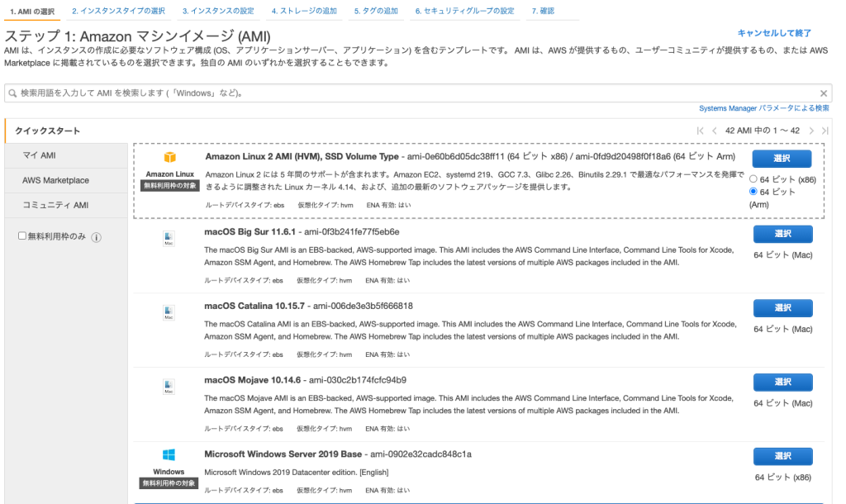Viewport: 846px width, 504px height.
Task: Click the Amazon Linux 無料利用枠の対象 badge
Action: 170,186
